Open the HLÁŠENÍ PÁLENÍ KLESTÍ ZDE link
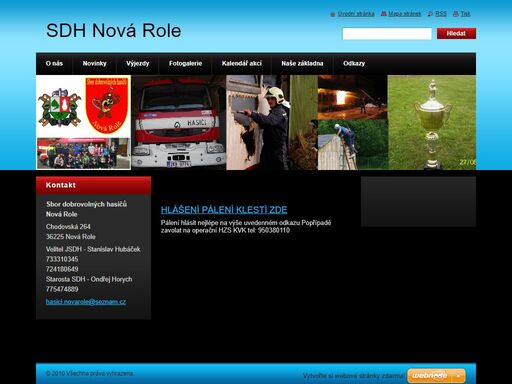This screenshot has width=512, height=384. click(x=224, y=210)
